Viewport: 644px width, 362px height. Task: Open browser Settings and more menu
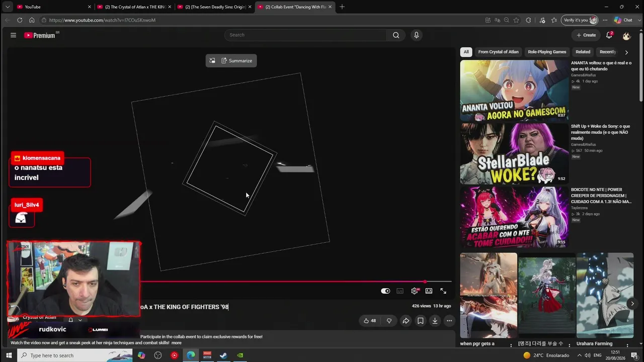pos(605,20)
